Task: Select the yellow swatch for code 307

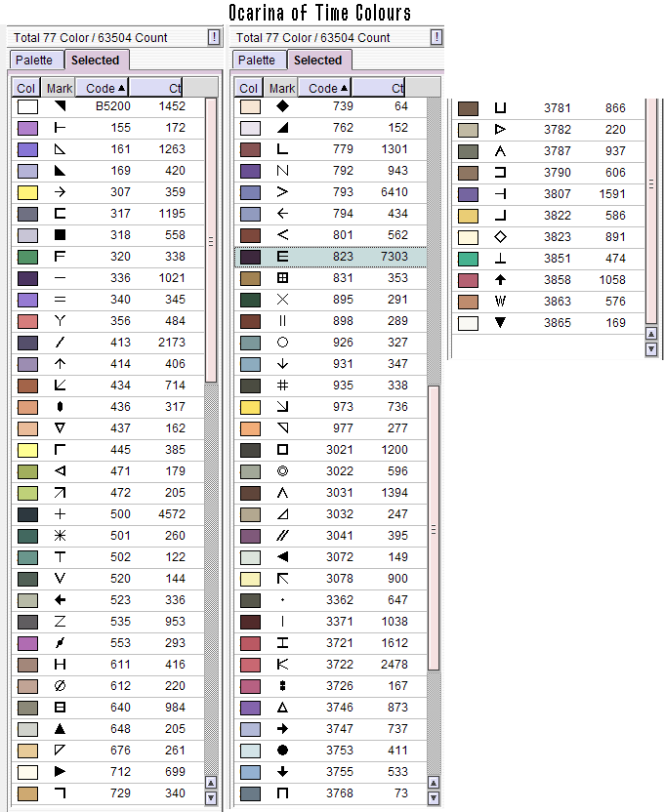Action: (27, 192)
